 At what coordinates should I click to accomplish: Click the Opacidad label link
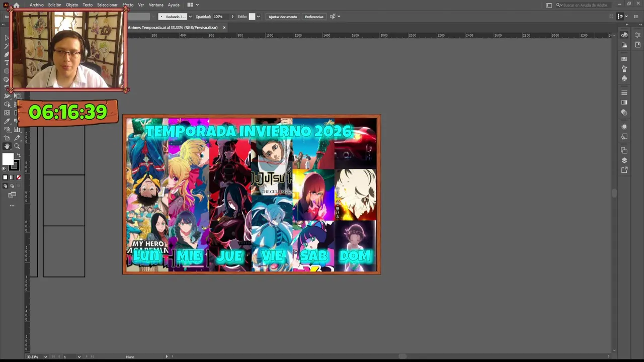(203, 17)
